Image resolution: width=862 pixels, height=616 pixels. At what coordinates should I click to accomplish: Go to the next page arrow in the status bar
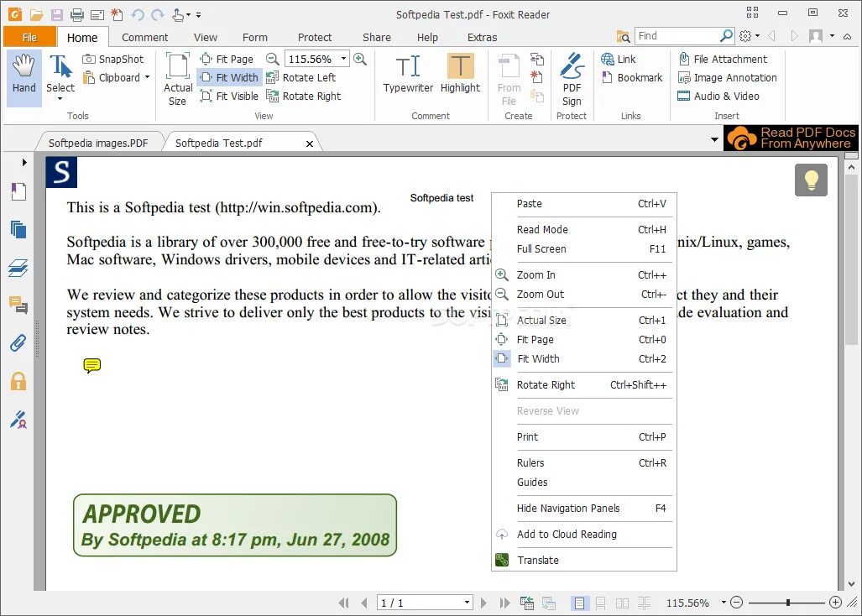tap(483, 603)
